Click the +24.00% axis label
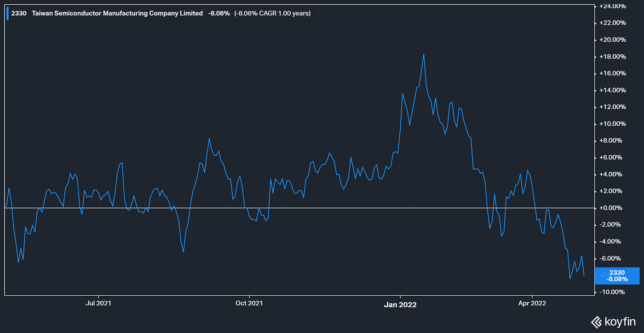The height and width of the screenshot is (333, 644). pyautogui.click(x=612, y=6)
